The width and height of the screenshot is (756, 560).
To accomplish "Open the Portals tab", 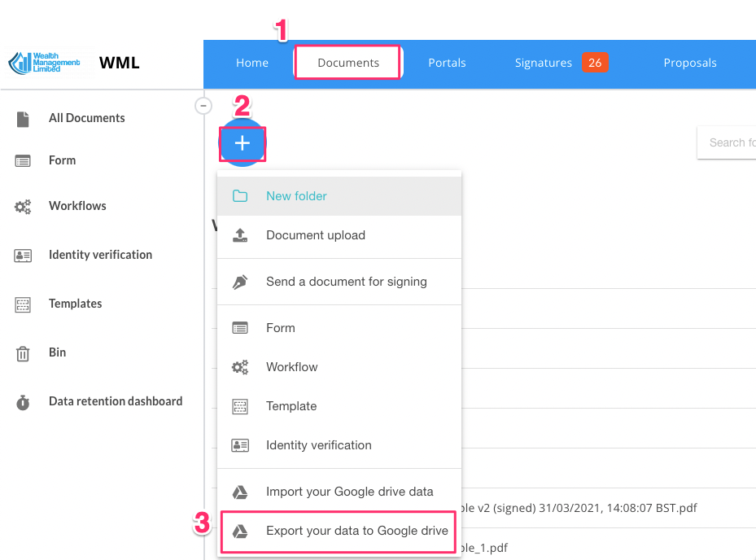I will tap(447, 63).
